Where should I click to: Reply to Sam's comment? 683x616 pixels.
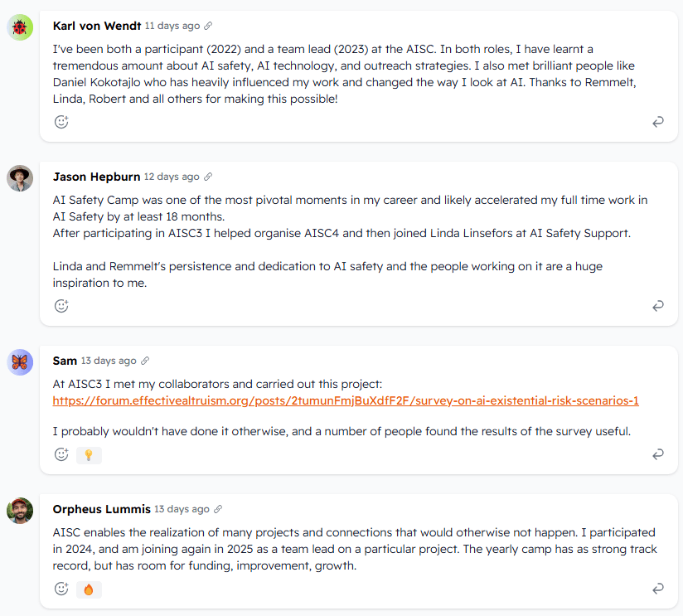click(658, 454)
